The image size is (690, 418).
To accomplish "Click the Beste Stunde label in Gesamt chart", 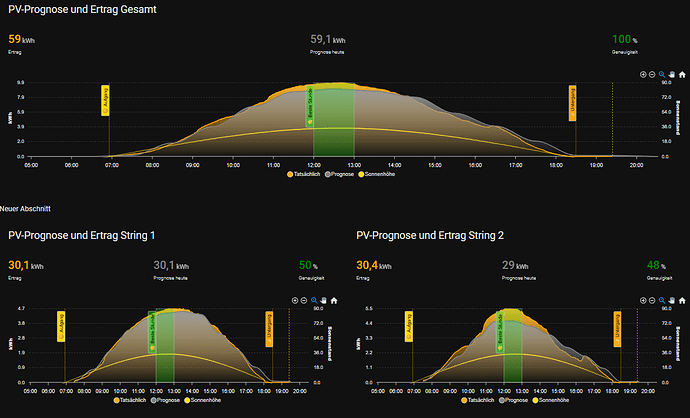I will [310, 107].
